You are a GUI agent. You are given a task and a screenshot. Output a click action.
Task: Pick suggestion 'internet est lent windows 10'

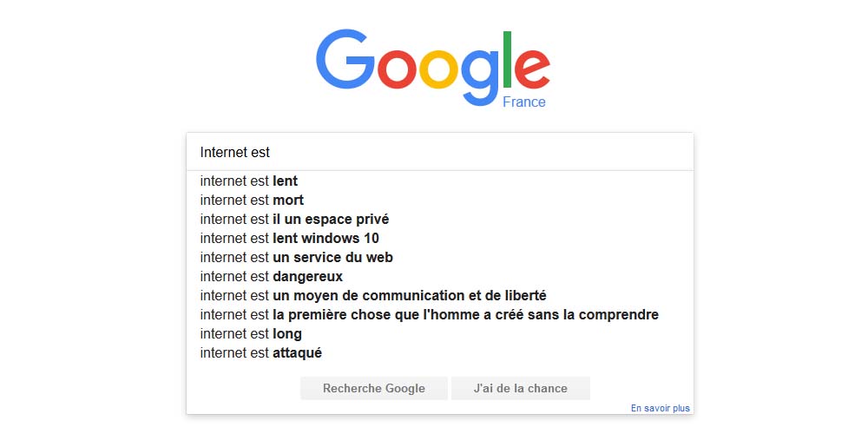pyautogui.click(x=439, y=238)
